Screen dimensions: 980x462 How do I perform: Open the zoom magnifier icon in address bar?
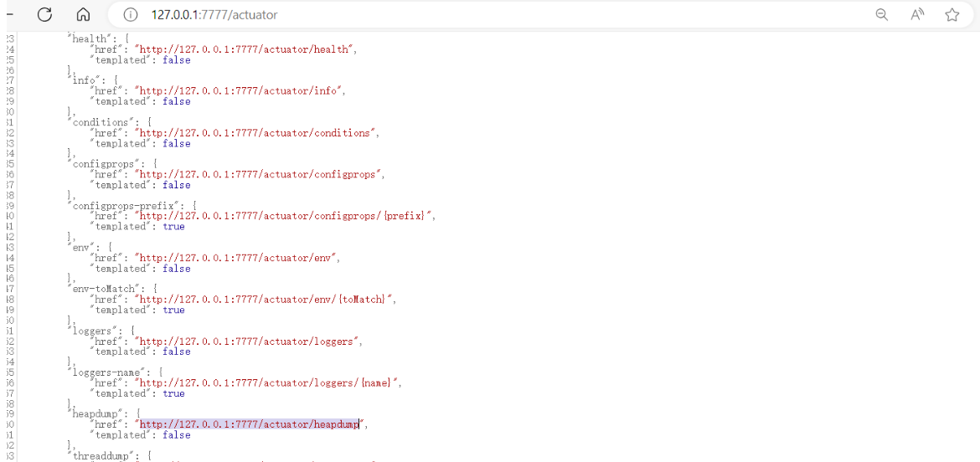coord(881,14)
